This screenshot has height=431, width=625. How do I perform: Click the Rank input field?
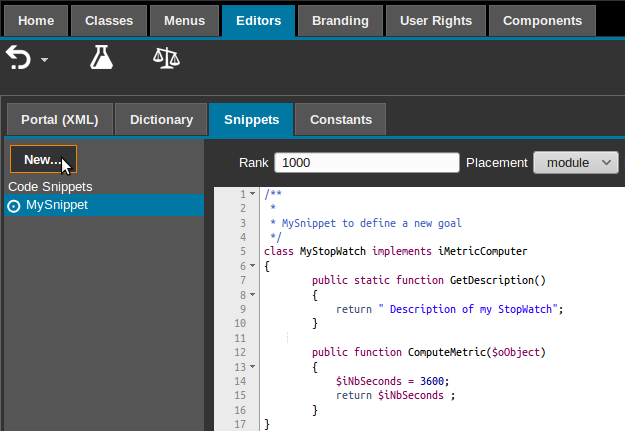366,162
